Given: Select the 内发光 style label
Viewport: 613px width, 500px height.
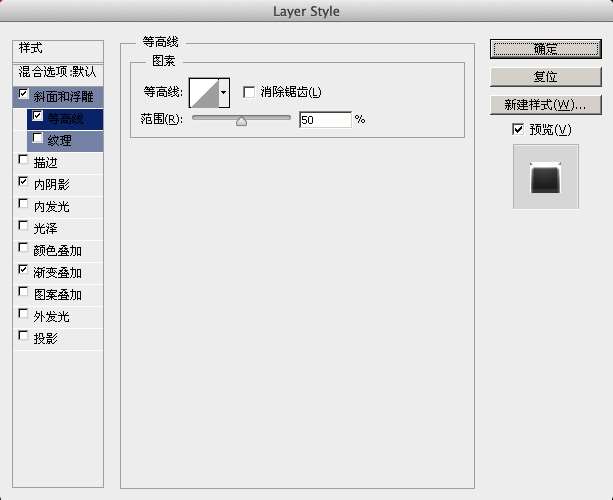Looking at the screenshot, I should tap(52, 207).
